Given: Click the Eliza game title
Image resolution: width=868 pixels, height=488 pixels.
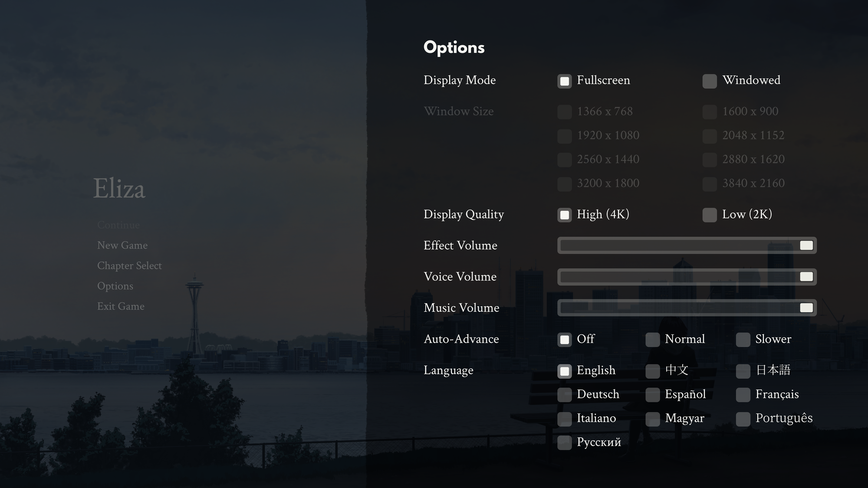Looking at the screenshot, I should click(x=119, y=189).
